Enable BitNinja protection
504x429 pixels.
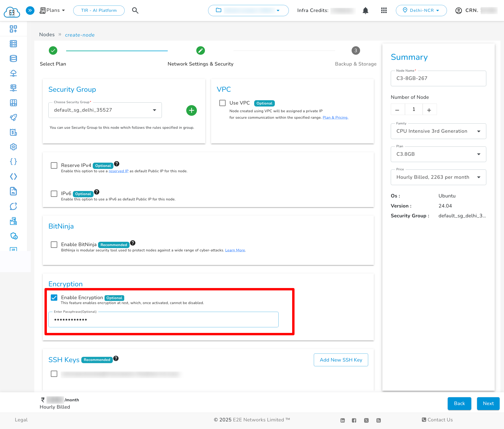[x=54, y=245]
